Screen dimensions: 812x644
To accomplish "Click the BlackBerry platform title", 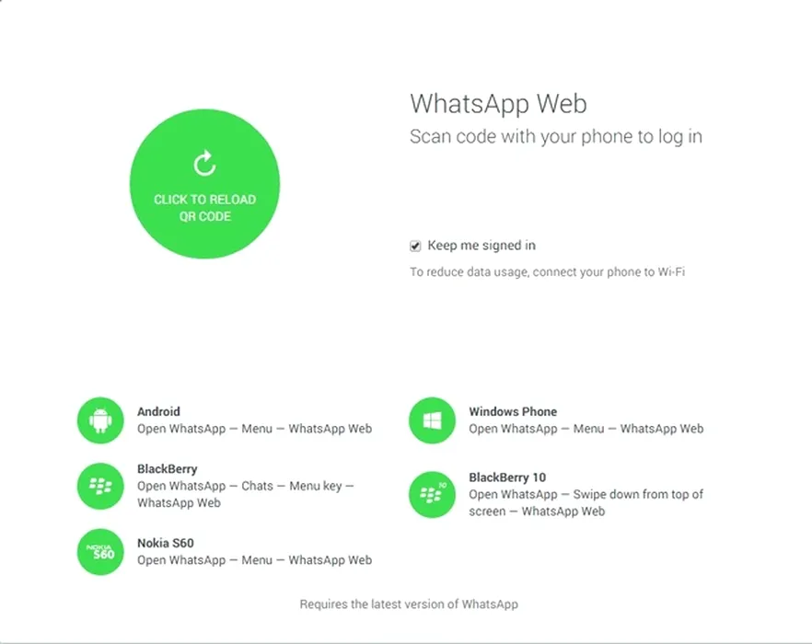I will (x=168, y=469).
